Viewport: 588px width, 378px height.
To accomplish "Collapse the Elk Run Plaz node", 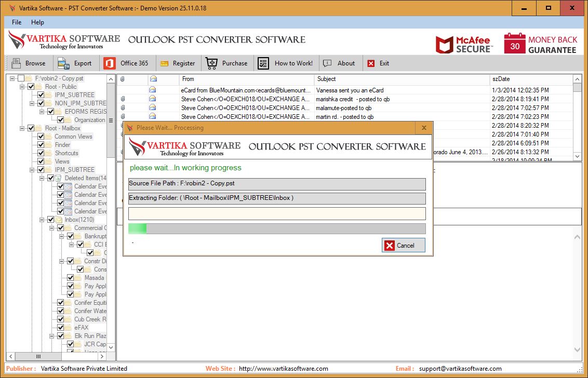I will click(x=51, y=336).
